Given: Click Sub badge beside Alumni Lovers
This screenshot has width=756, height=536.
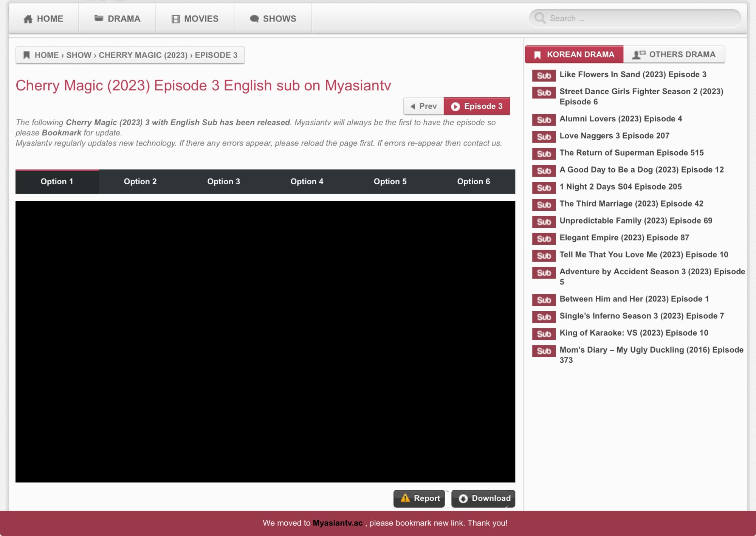Looking at the screenshot, I should [544, 120].
